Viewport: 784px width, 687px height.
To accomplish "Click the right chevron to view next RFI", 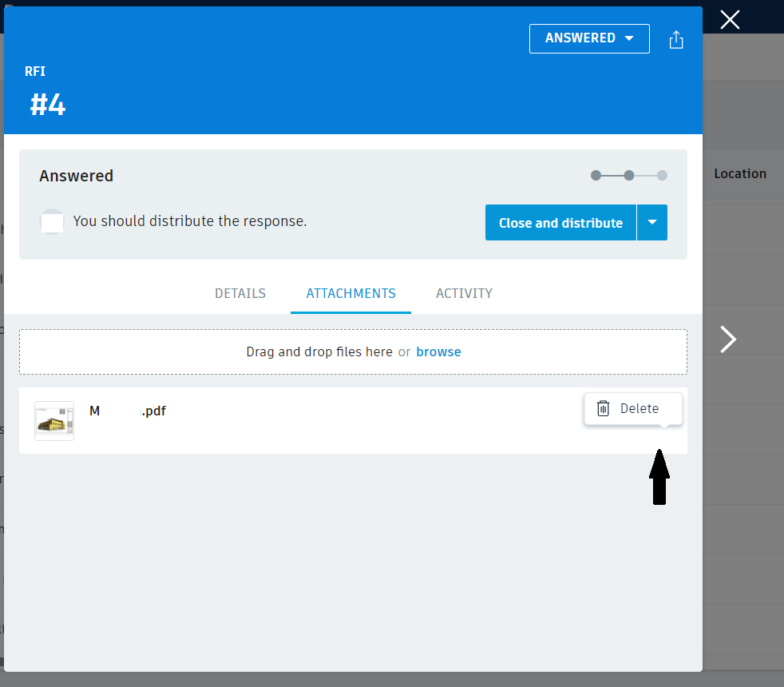I will pyautogui.click(x=727, y=339).
